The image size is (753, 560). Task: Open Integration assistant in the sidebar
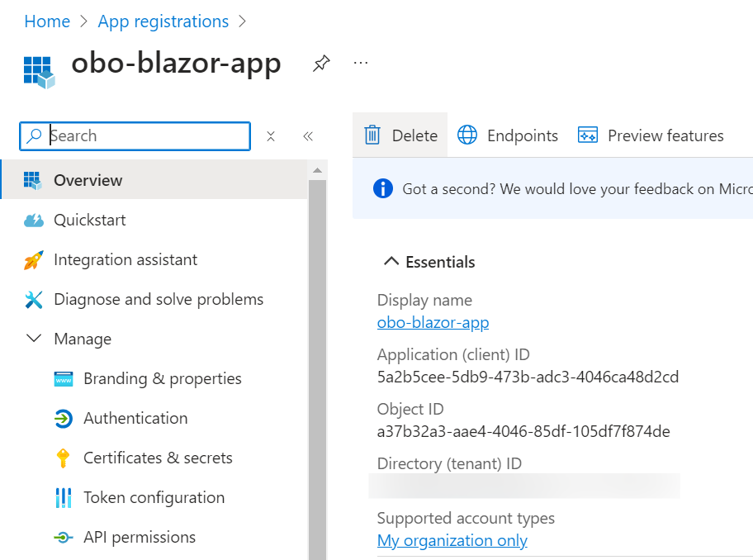point(154,260)
